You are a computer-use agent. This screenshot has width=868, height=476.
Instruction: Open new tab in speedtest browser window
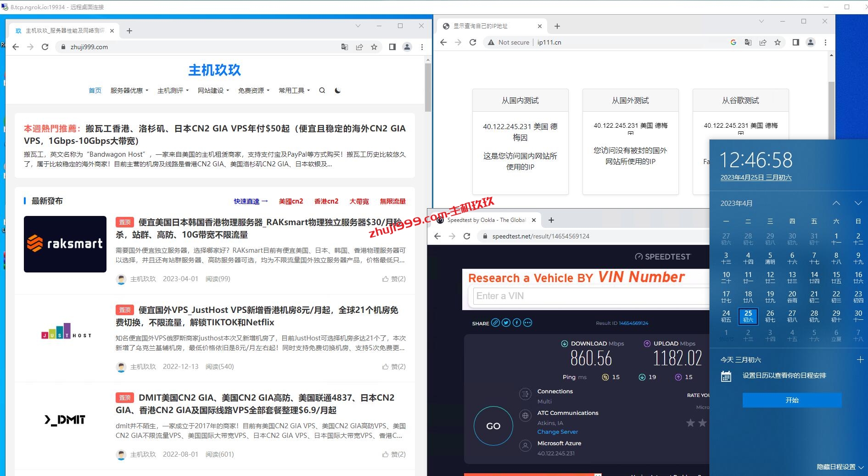point(551,220)
